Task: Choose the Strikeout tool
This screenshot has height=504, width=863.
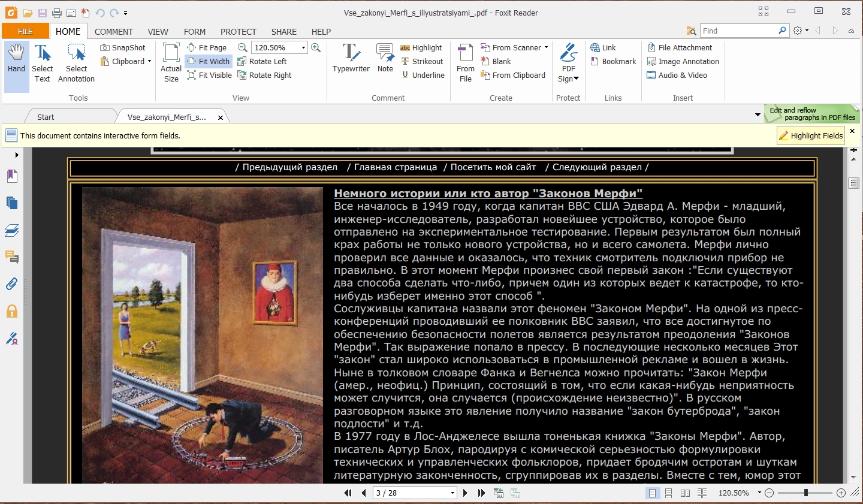Action: click(x=422, y=61)
